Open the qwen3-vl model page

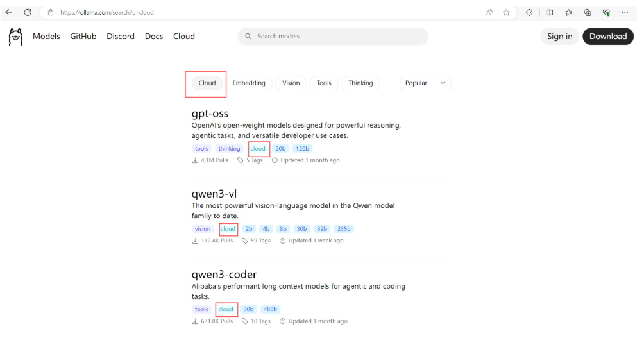click(214, 194)
